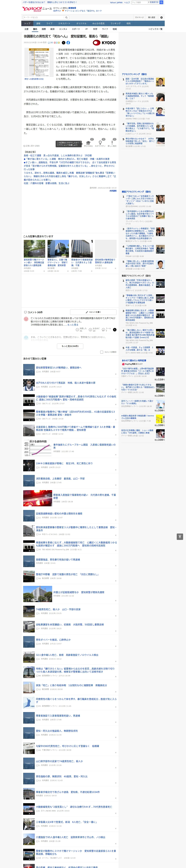Click the KYODO news agency logo
The image size is (186, 868).
(x=104, y=43)
